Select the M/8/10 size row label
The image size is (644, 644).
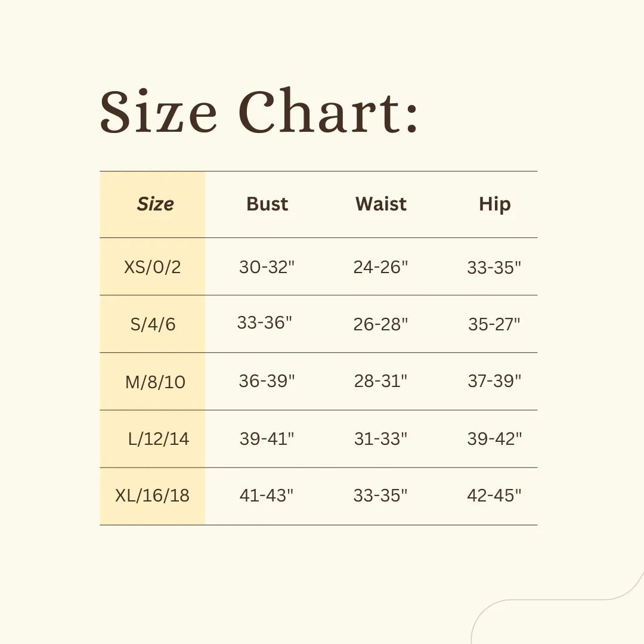(x=155, y=382)
